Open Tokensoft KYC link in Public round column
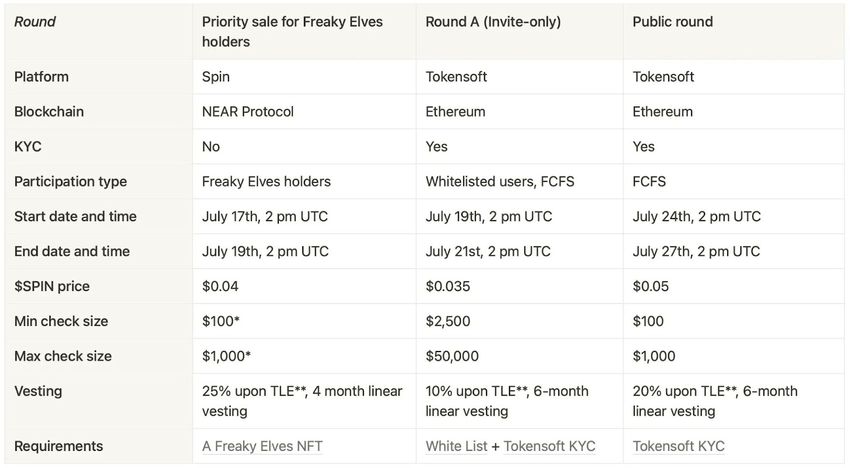 point(678,446)
